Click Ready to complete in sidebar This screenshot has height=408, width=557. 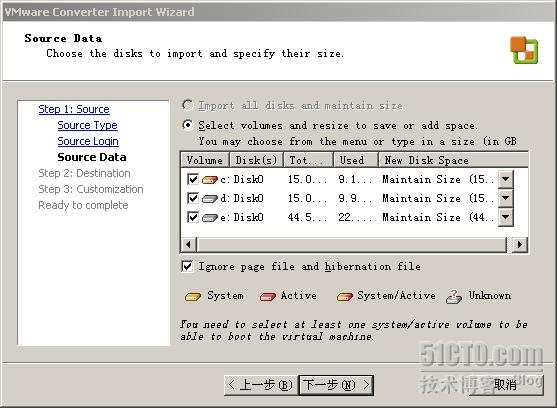pyautogui.click(x=83, y=205)
